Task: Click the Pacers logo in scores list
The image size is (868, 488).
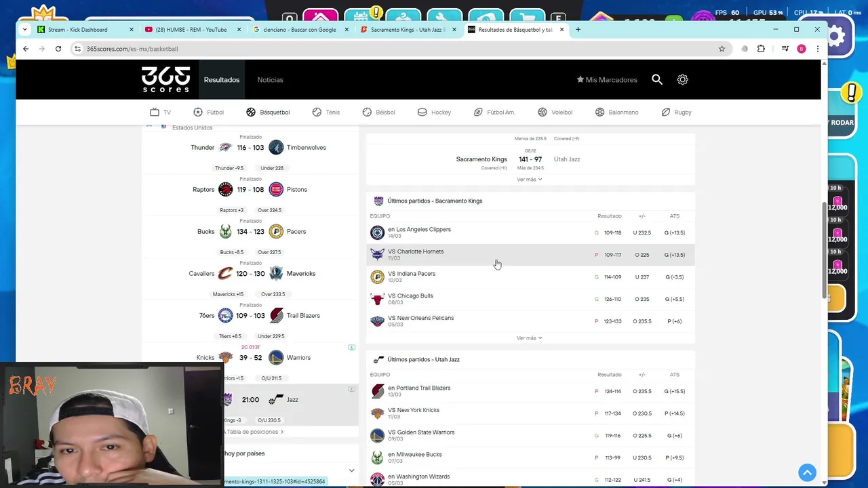Action: 275,231
